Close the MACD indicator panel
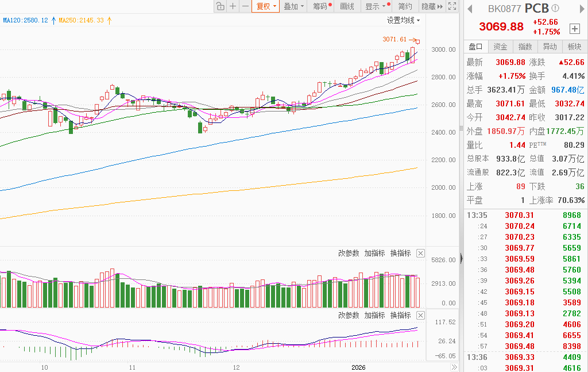The height and width of the screenshot is (372, 588). point(420,315)
